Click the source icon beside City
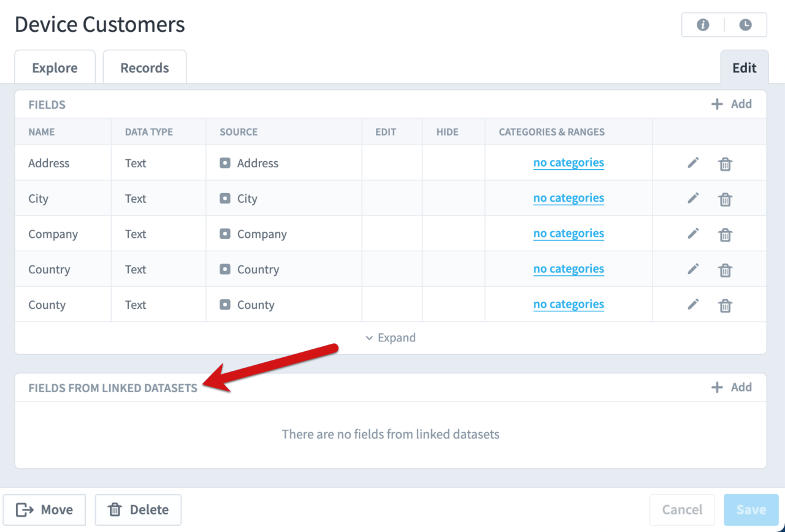The width and height of the screenshot is (785, 532). click(x=224, y=198)
